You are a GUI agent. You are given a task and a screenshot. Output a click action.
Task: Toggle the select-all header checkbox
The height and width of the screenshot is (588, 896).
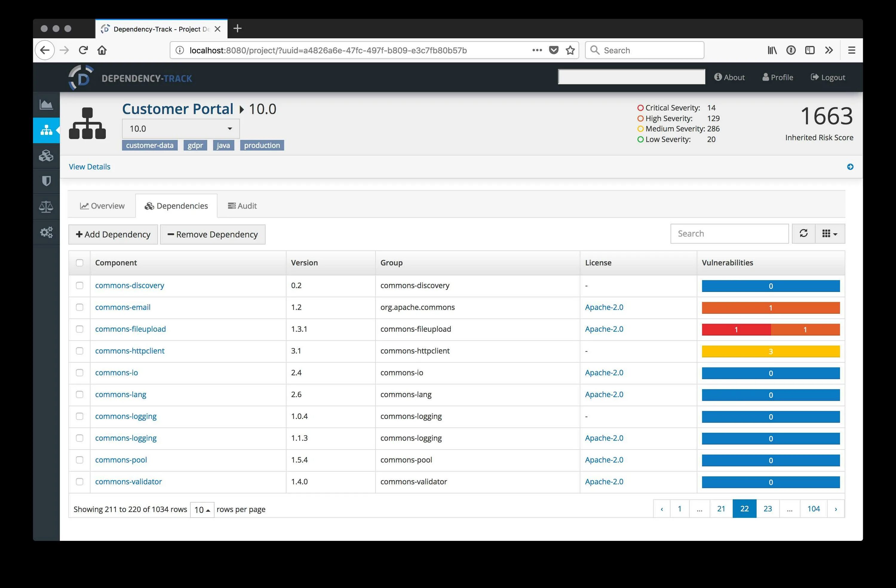[79, 263]
